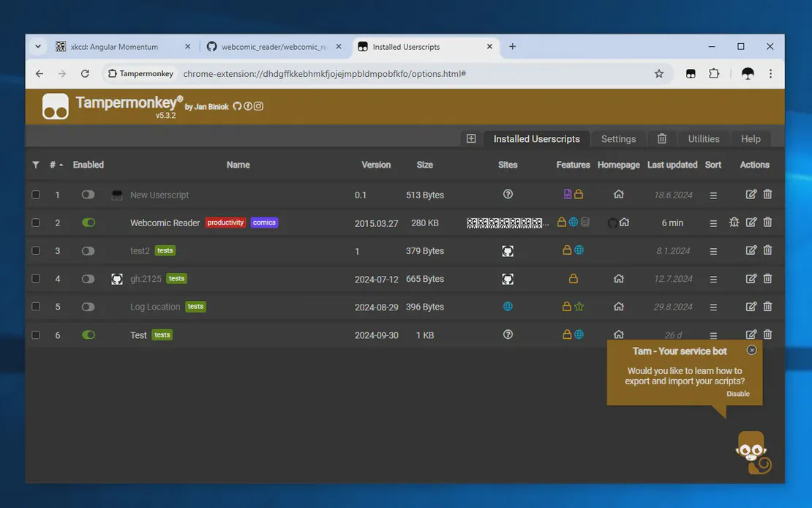This screenshot has height=508, width=812.
Task: Click the filter funnel icon in header
Action: pyautogui.click(x=36, y=165)
